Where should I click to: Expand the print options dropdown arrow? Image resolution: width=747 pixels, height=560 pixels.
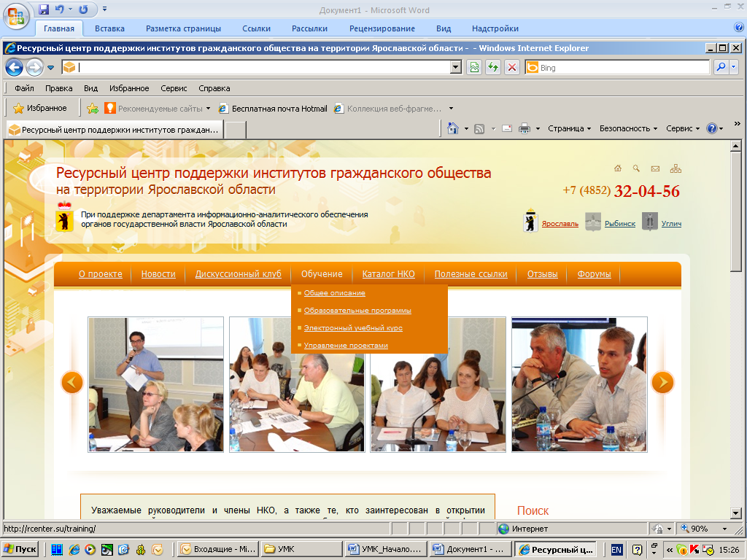538,128
